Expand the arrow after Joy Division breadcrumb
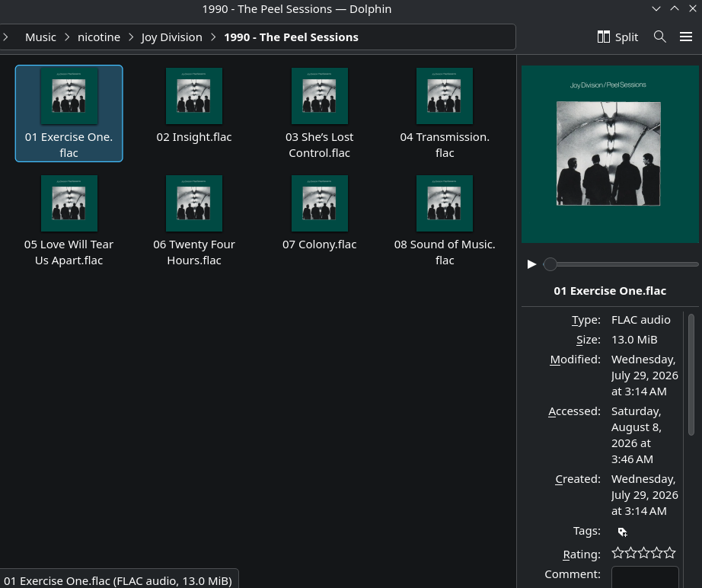The image size is (702, 588). (x=213, y=37)
